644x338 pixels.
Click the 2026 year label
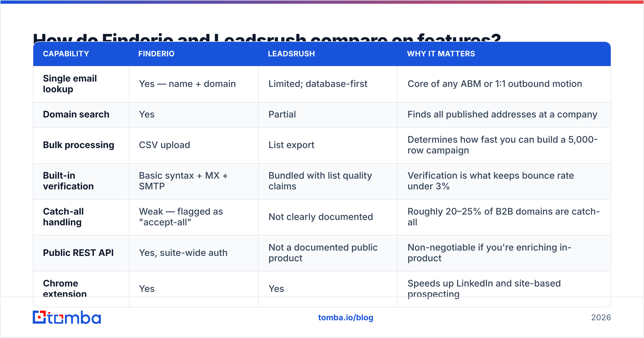pyautogui.click(x=601, y=318)
